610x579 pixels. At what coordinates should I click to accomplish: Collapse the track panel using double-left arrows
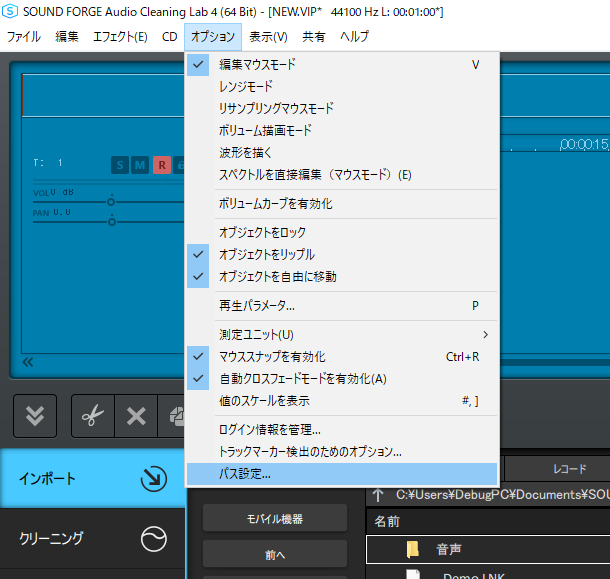(x=28, y=362)
